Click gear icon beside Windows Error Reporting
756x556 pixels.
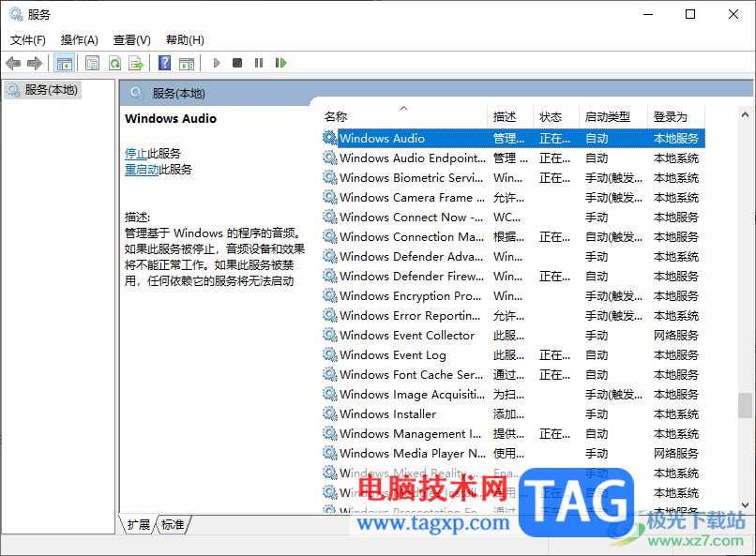point(330,316)
